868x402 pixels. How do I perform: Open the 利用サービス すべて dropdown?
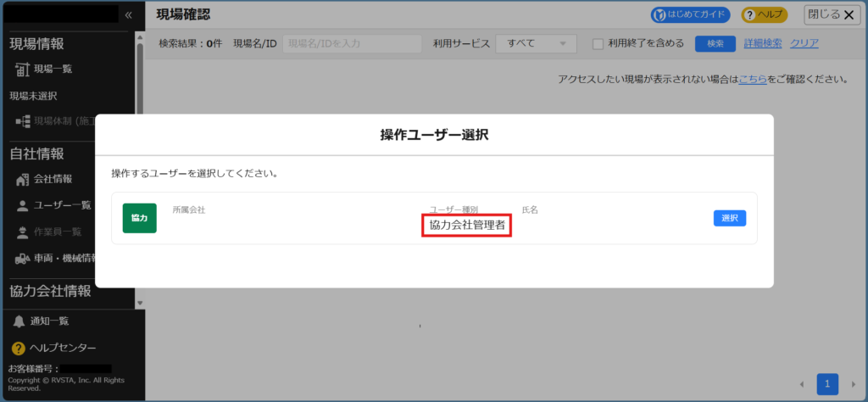(536, 44)
